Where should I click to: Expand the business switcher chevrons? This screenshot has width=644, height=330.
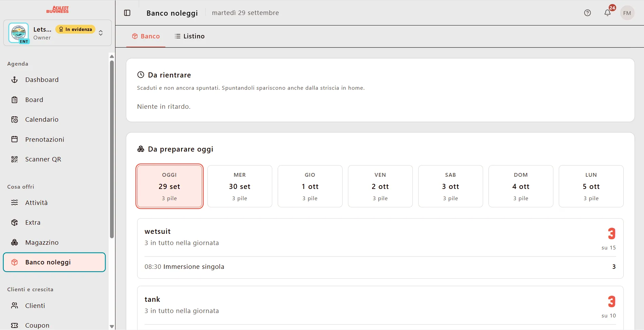click(101, 33)
